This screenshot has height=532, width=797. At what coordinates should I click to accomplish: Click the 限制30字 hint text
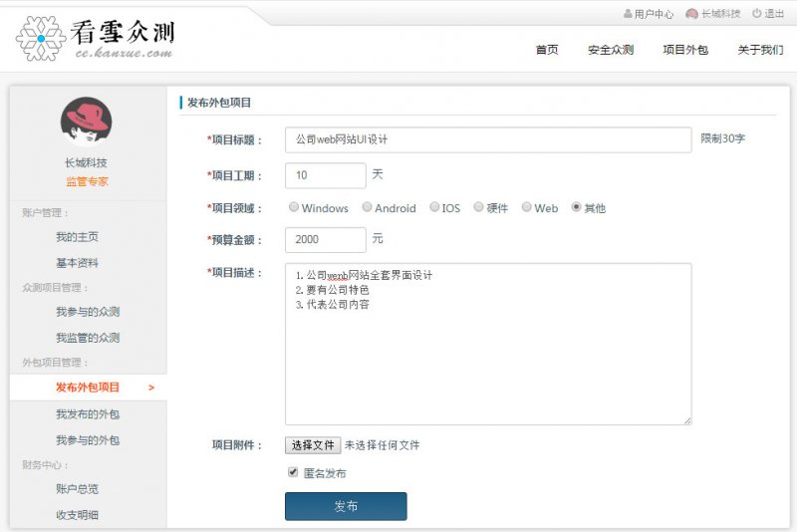(x=723, y=138)
